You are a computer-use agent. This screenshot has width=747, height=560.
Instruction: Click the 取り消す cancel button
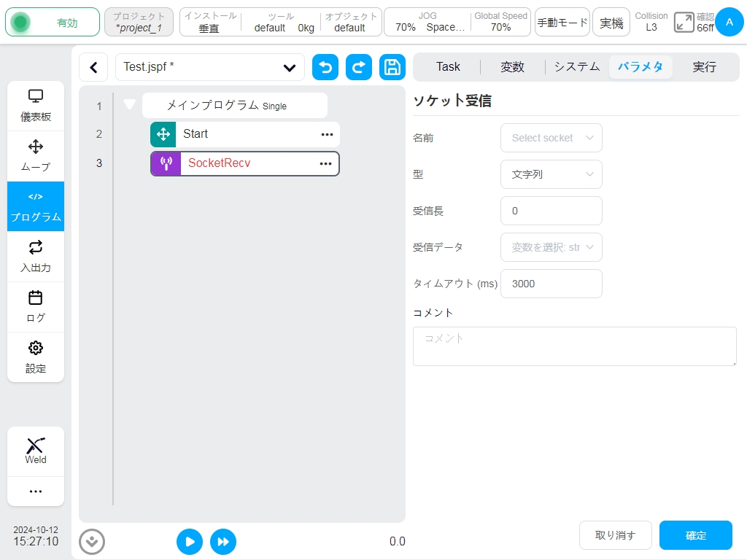(615, 535)
